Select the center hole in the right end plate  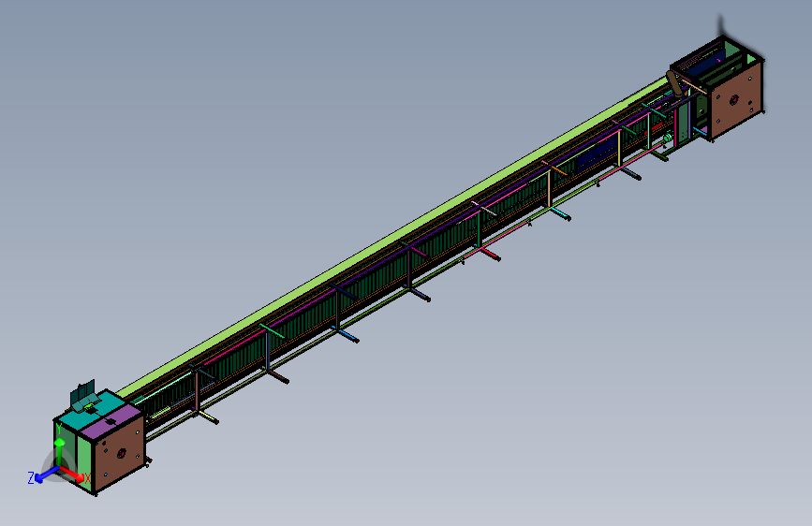click(x=734, y=99)
